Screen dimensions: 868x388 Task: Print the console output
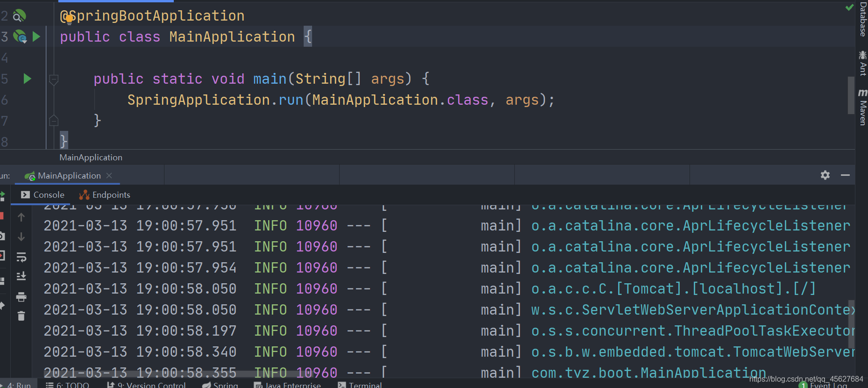click(21, 296)
